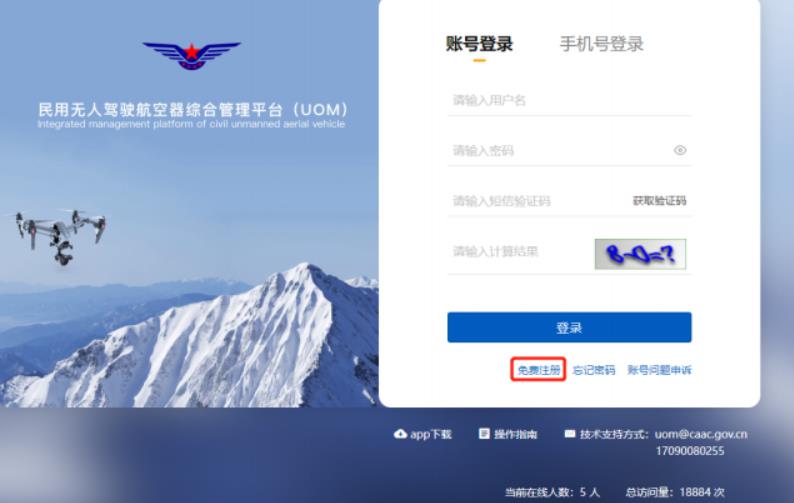Open the 账号问题申诉 link
Image resolution: width=794 pixels, height=503 pixels.
click(x=659, y=370)
